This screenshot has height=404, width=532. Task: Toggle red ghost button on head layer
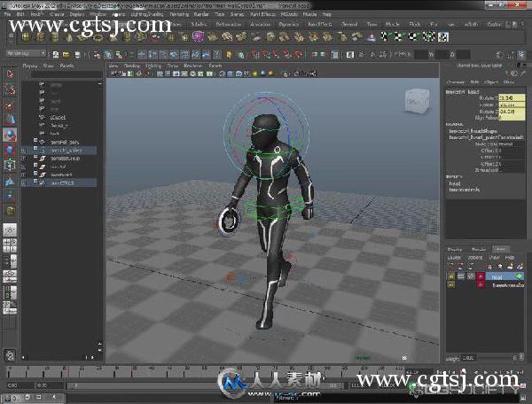[x=481, y=276]
